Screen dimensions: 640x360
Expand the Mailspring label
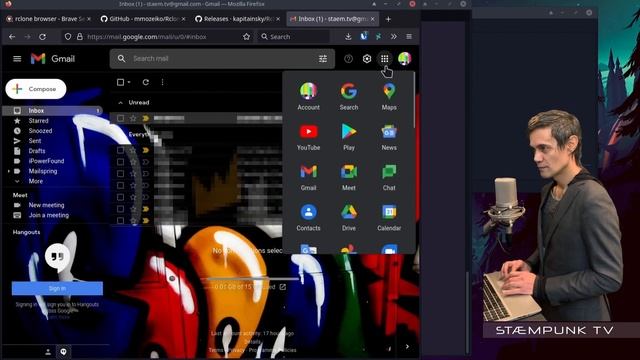tap(9, 171)
